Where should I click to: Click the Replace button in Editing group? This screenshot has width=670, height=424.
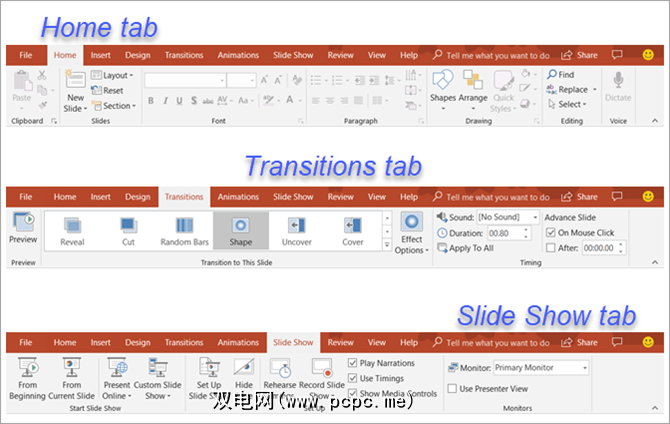click(572, 89)
